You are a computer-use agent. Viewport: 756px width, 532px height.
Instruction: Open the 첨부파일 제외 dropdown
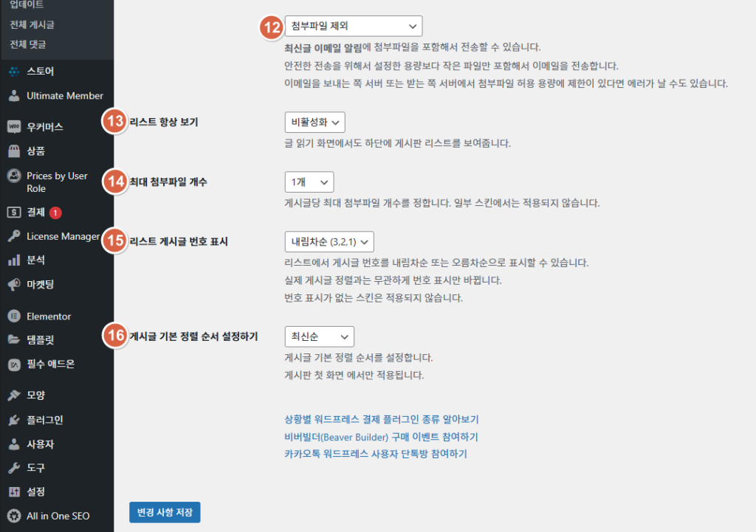pyautogui.click(x=354, y=26)
